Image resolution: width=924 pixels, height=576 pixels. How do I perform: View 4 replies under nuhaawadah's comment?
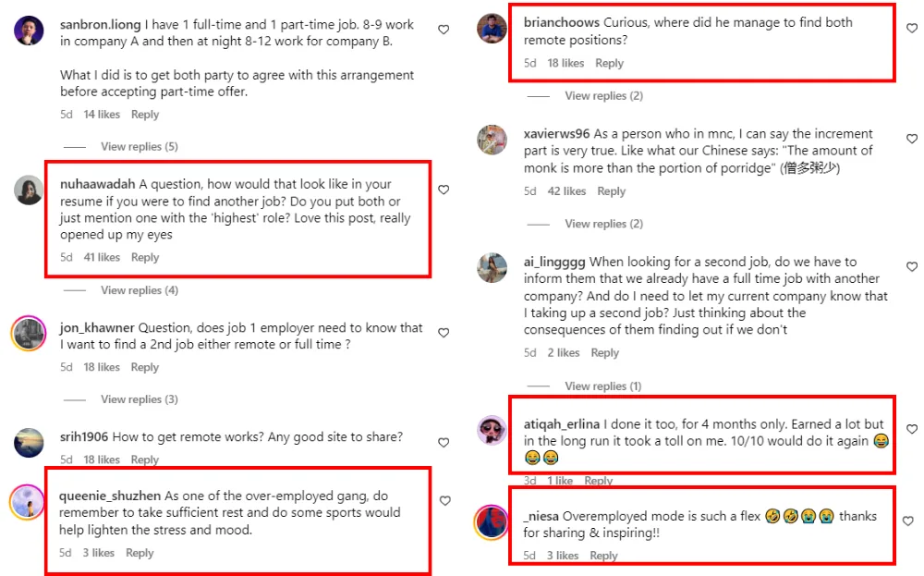[139, 290]
